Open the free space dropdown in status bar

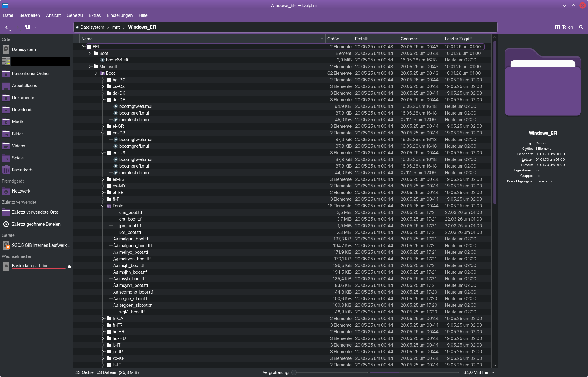point(493,372)
